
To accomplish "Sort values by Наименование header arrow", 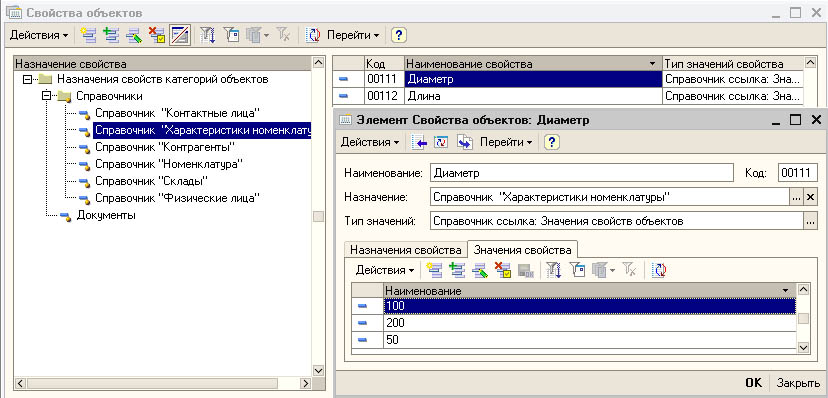I will [x=786, y=291].
